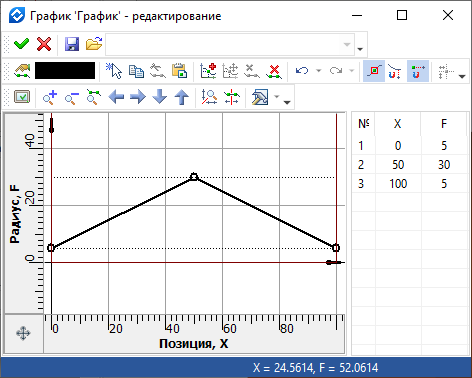Minimize the graph editing window
The width and height of the screenshot is (472, 378).
click(x=357, y=15)
